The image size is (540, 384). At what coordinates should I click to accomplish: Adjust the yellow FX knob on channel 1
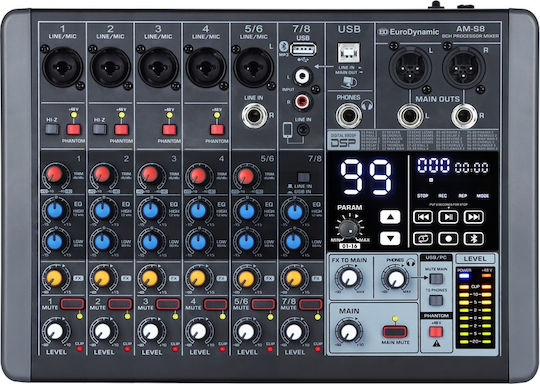(54, 277)
